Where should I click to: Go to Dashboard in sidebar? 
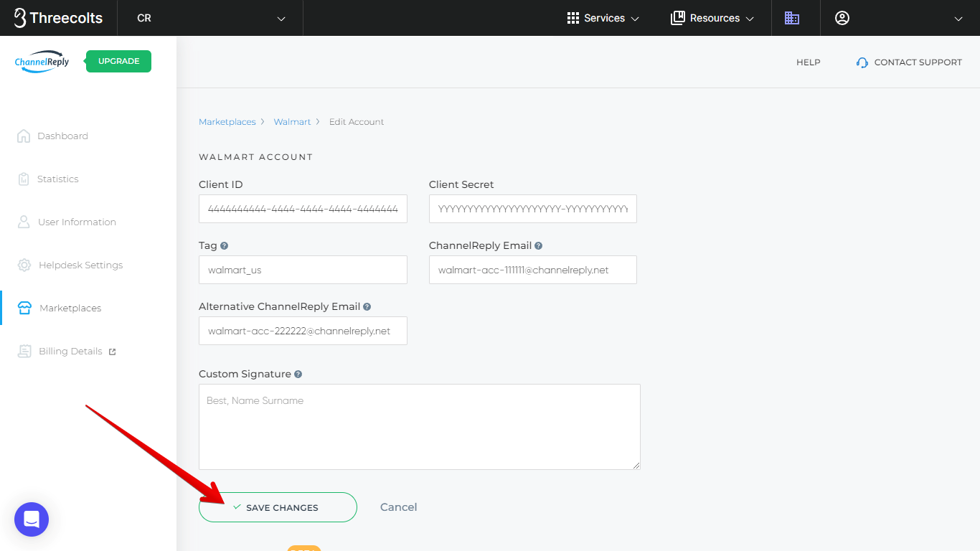62,136
